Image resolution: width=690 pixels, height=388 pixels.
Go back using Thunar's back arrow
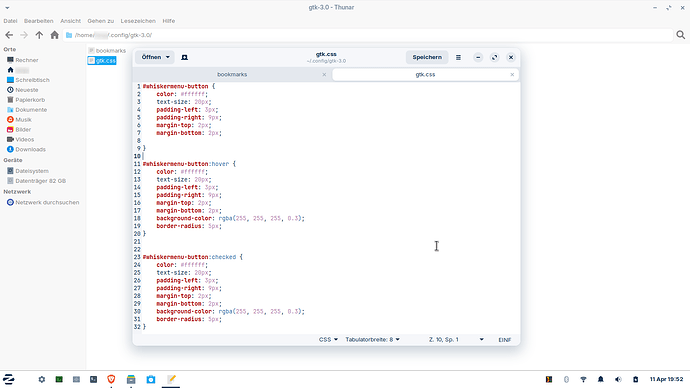coord(9,35)
